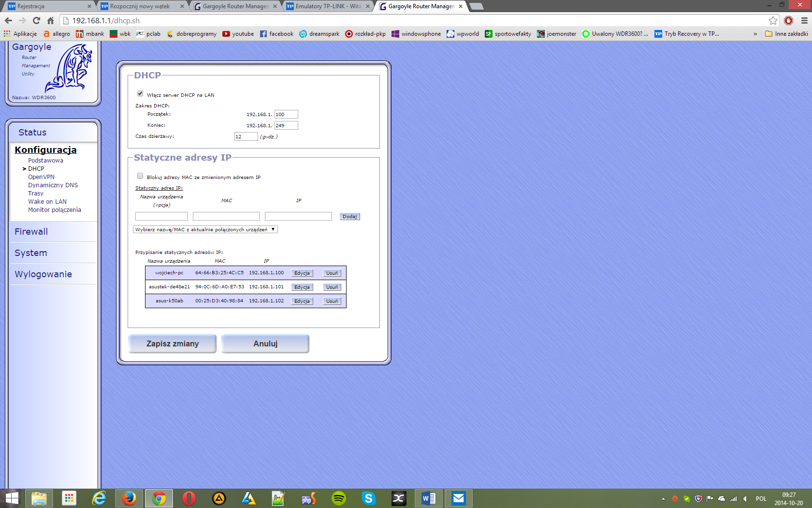Image resolution: width=812 pixels, height=508 pixels.
Task: Bookmark page with star icon
Action: click(773, 20)
